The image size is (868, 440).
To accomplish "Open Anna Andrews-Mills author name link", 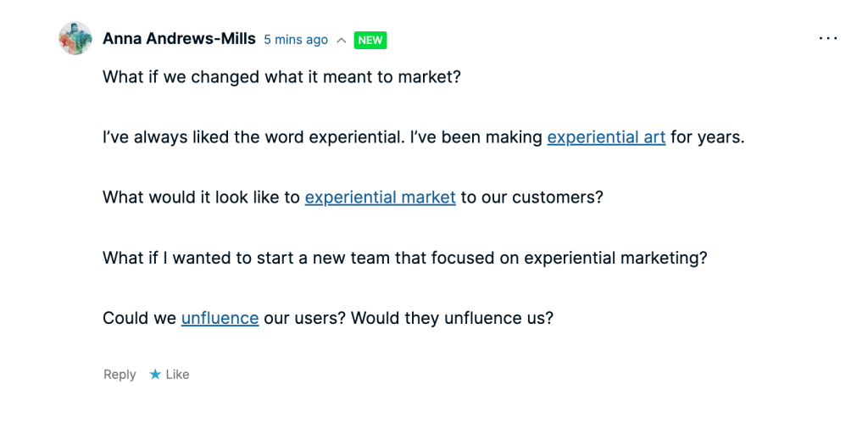I will coord(179,39).
